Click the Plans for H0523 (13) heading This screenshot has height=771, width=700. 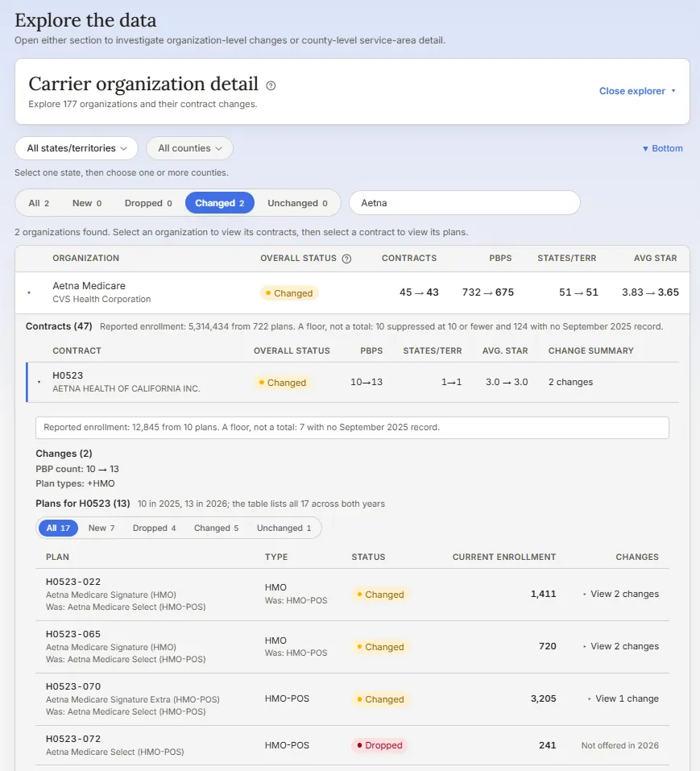[83, 504]
